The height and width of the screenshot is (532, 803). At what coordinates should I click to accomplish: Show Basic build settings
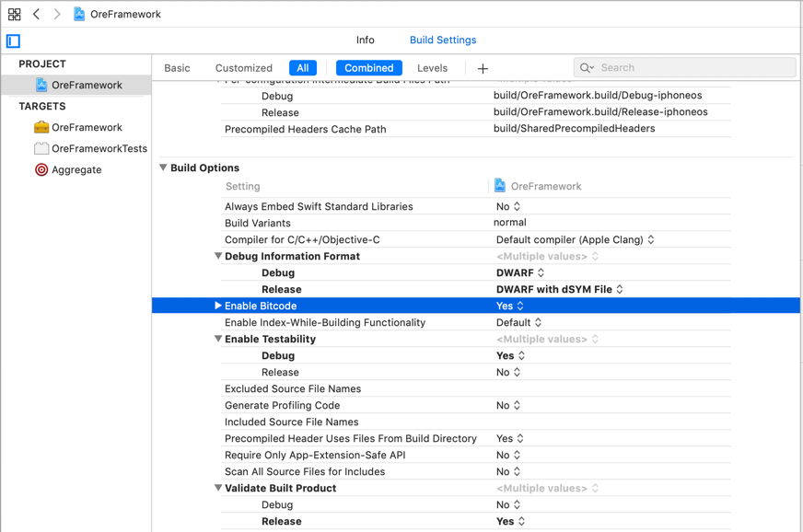tap(177, 68)
